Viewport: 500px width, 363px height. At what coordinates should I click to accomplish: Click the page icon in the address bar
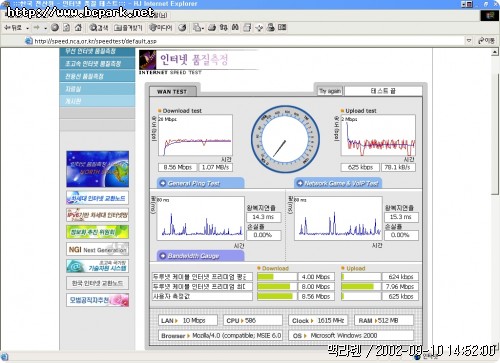pos(29,41)
